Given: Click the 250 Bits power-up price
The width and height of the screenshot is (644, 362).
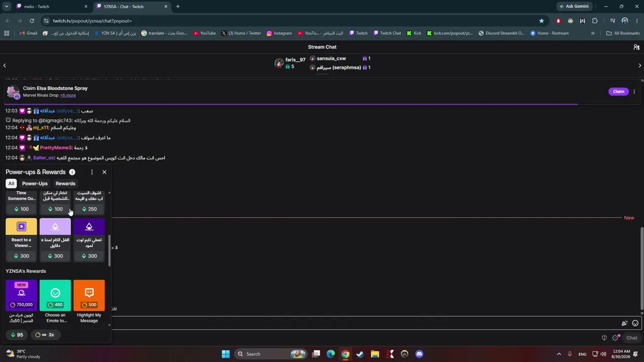Looking at the screenshot, I should click(89, 209).
